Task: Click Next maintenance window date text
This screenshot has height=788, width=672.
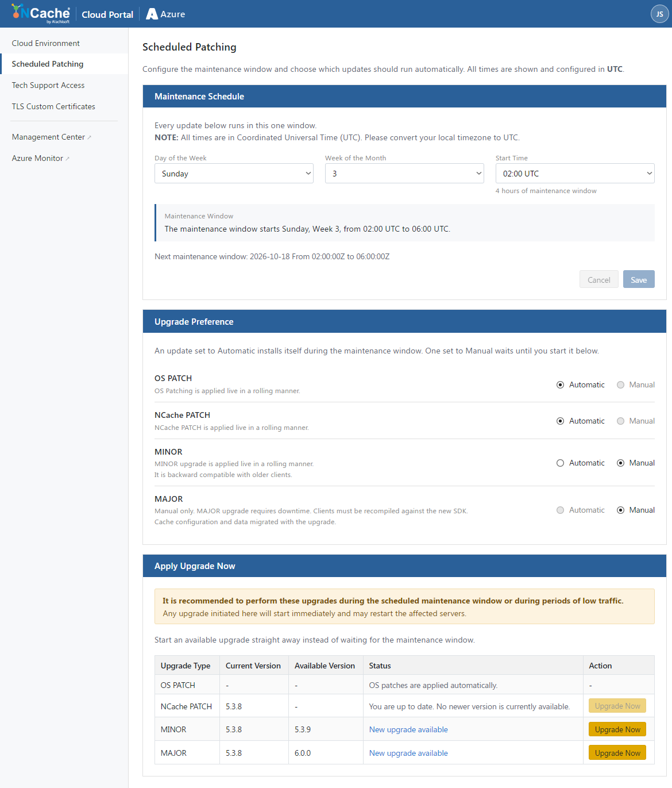Action: point(272,256)
